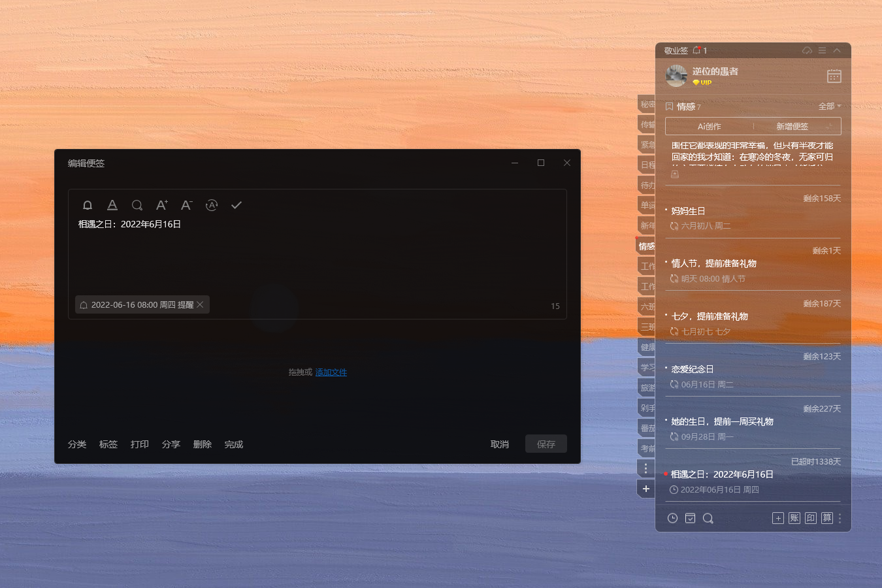
Task: Open the print tool labeled 印
Action: pos(811,518)
